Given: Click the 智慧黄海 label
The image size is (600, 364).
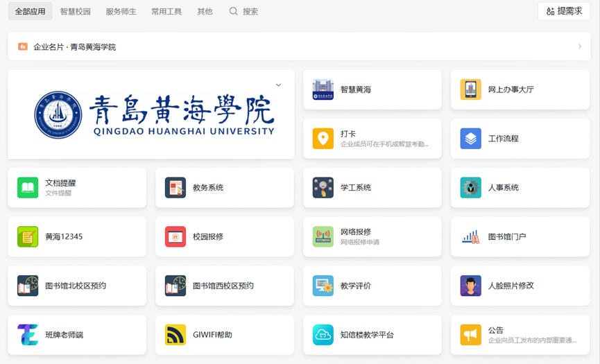Looking at the screenshot, I should (356, 89).
